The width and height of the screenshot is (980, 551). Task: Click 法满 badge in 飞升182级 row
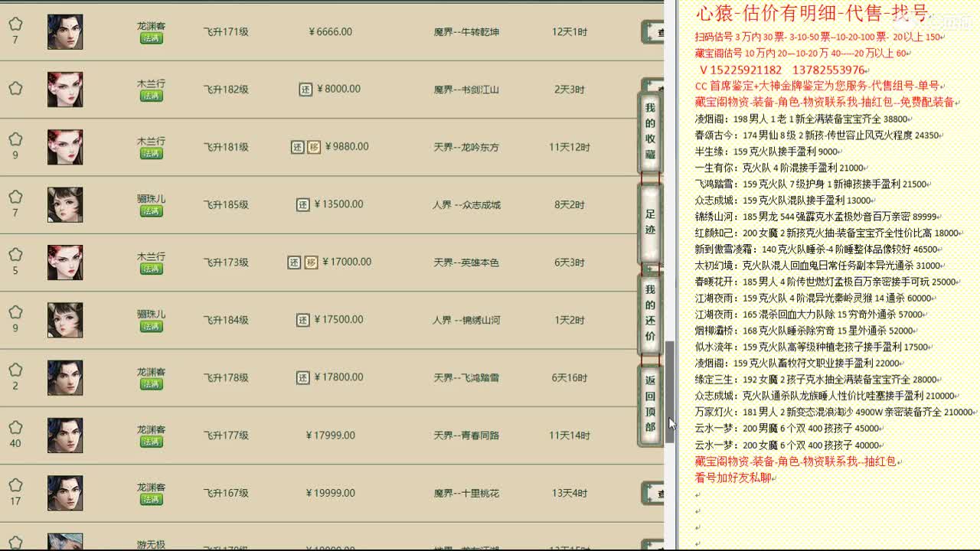[x=151, y=96]
